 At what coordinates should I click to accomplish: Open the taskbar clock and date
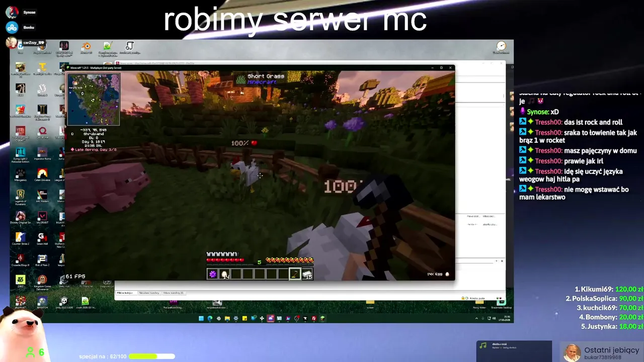(x=505, y=318)
